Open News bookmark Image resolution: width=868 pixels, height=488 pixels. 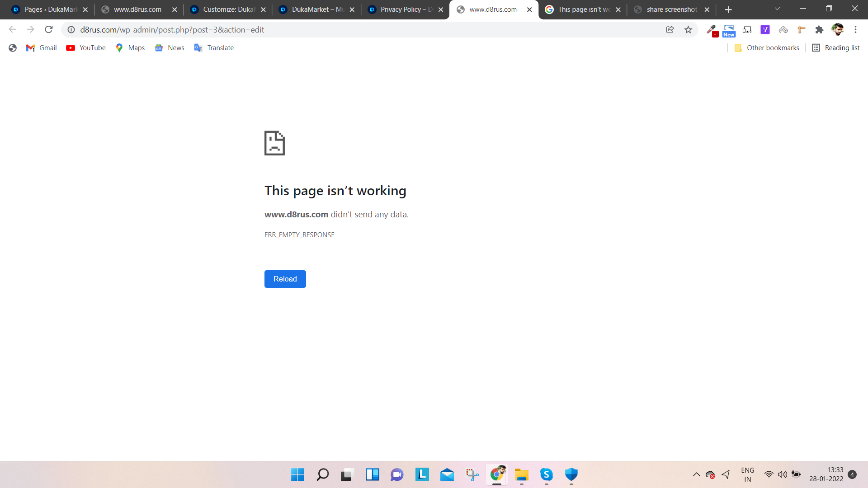coord(170,48)
